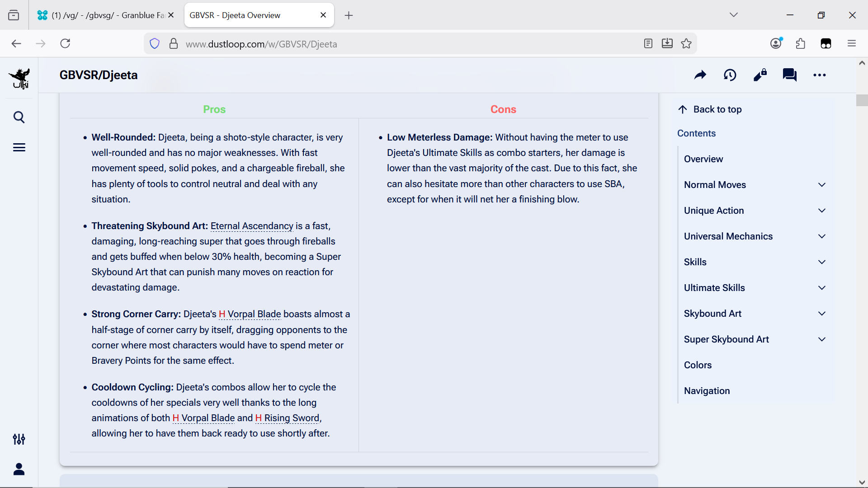Open a new browser tab
This screenshot has height=488, width=868.
pos(349,15)
